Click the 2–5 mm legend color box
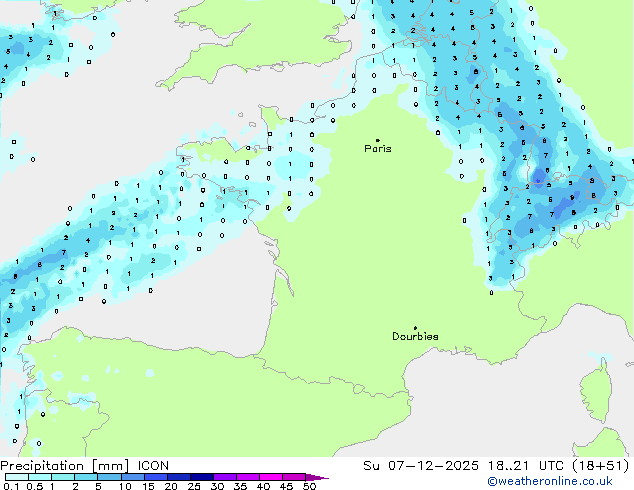The image size is (634, 490). 86,477
